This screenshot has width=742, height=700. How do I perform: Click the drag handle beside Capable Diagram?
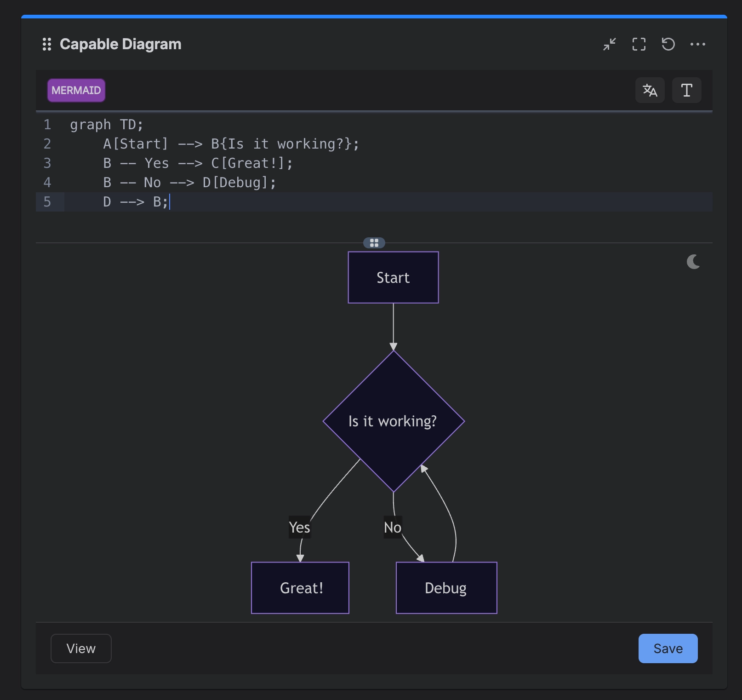46,44
